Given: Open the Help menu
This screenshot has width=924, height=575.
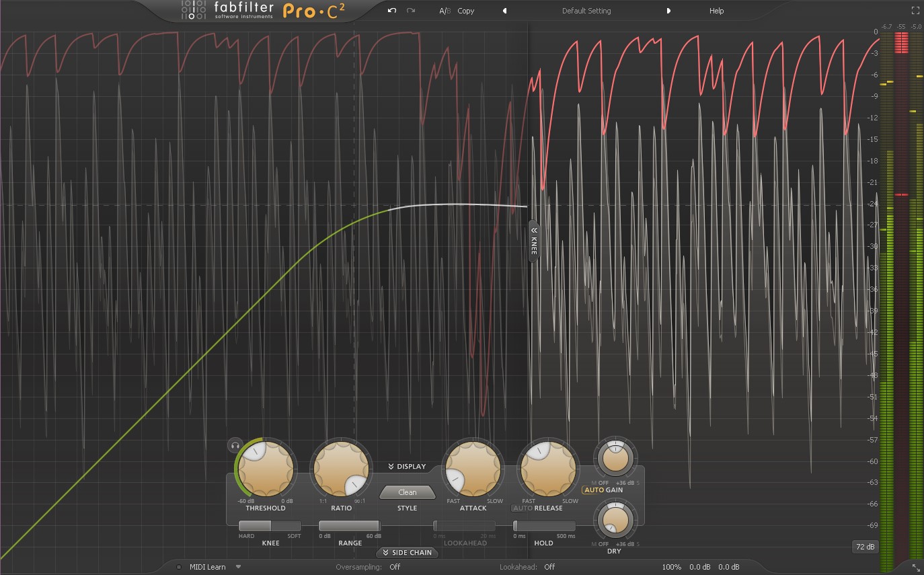Looking at the screenshot, I should (x=717, y=11).
